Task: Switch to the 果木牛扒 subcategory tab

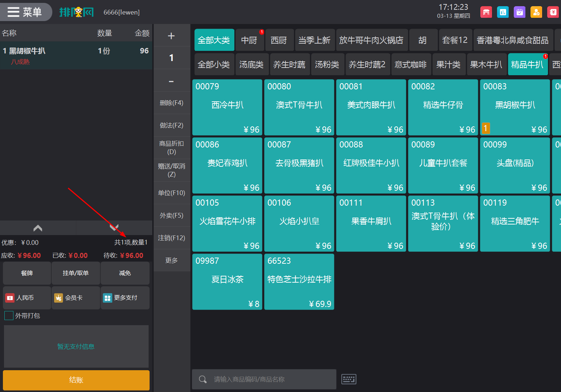Action: click(486, 65)
